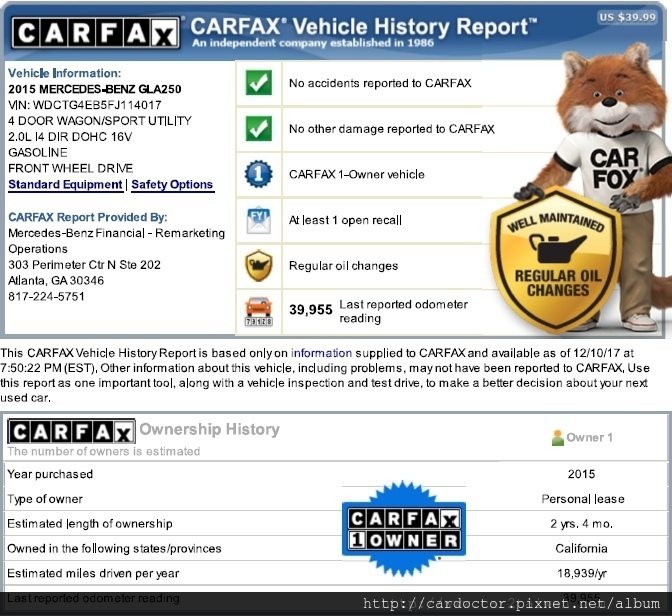This screenshot has height=616, width=672.
Task: Click the Vehicle Information heading
Action: pos(65,73)
